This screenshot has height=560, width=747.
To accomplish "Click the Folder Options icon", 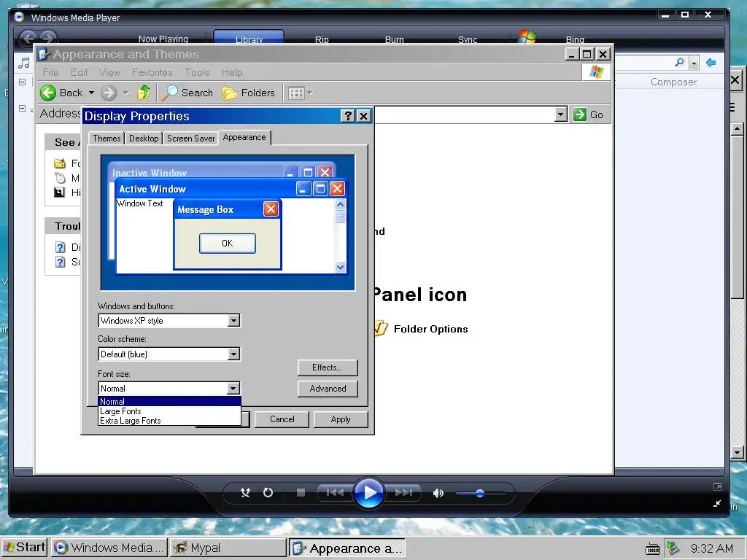I will (381, 328).
